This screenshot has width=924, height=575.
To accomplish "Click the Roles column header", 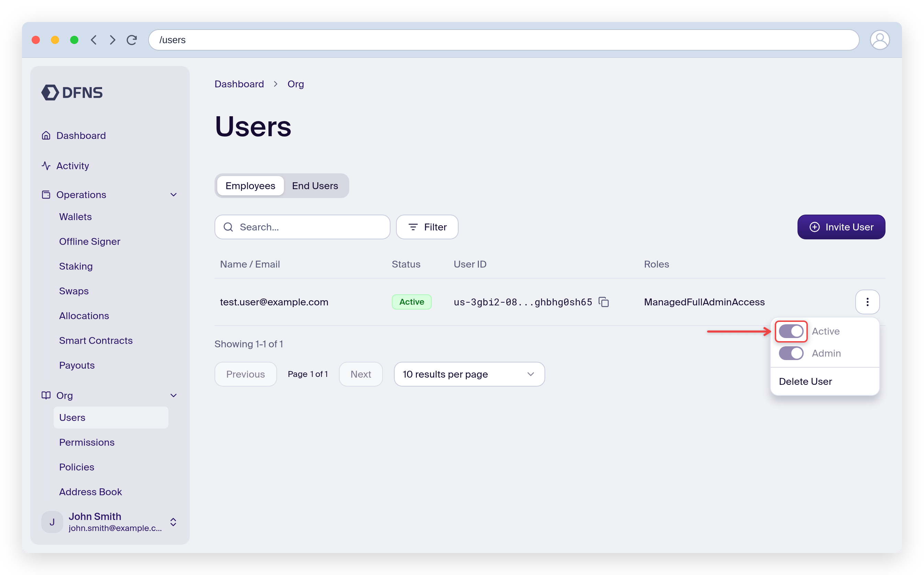I will coord(657,264).
